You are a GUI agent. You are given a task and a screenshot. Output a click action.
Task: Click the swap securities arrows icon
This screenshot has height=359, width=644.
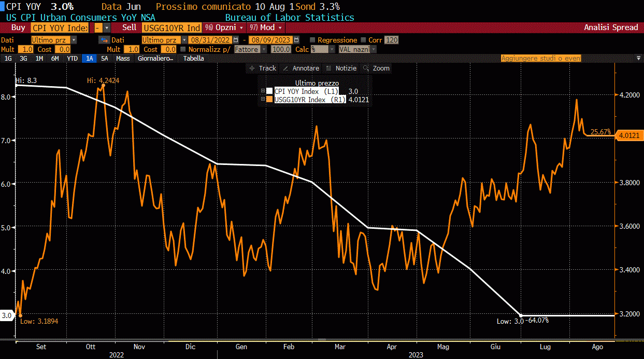coord(104,40)
